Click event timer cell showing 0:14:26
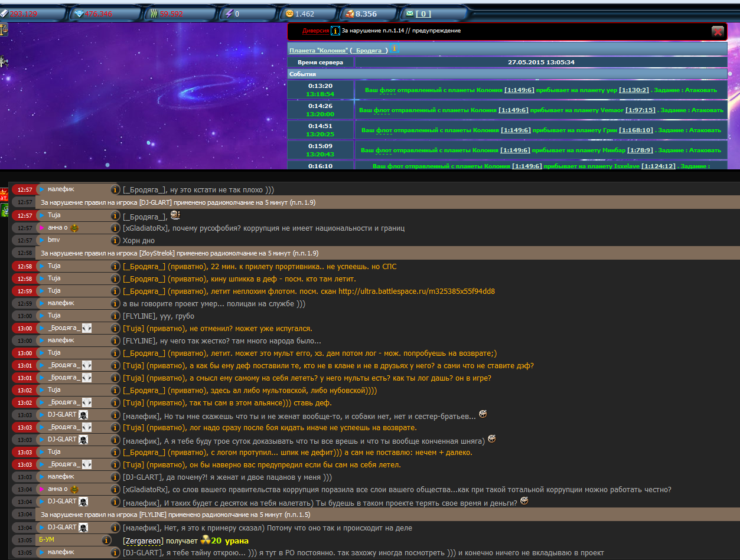This screenshot has height=560, width=740. point(320,110)
